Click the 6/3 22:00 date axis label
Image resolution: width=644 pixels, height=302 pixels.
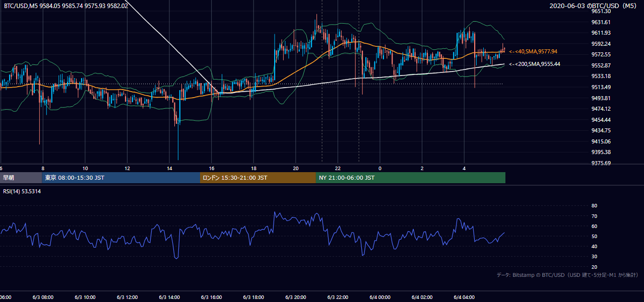coord(338,297)
